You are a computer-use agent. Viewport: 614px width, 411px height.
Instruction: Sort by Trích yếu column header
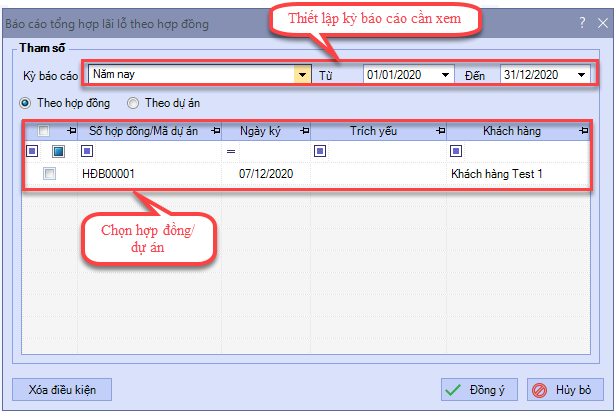374,131
